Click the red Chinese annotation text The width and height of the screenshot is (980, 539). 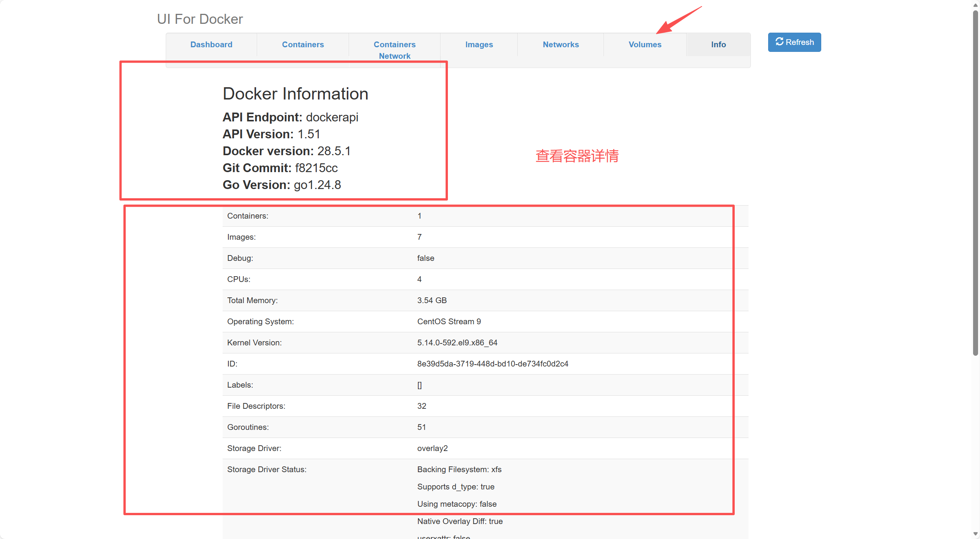click(x=577, y=156)
